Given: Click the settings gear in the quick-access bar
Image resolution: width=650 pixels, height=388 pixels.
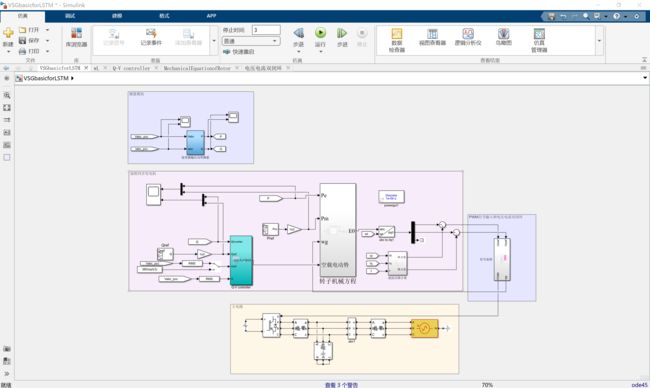Looking at the screenshot, I should tap(637, 16).
